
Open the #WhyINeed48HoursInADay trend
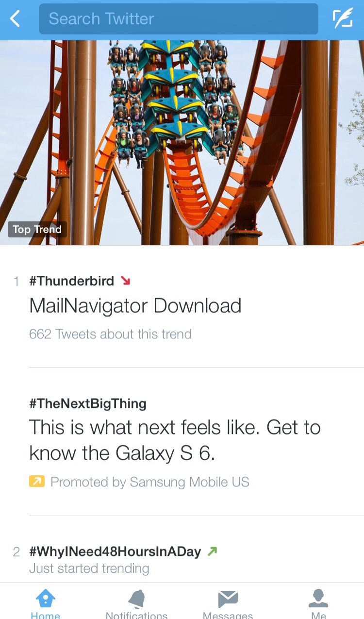[x=115, y=552]
